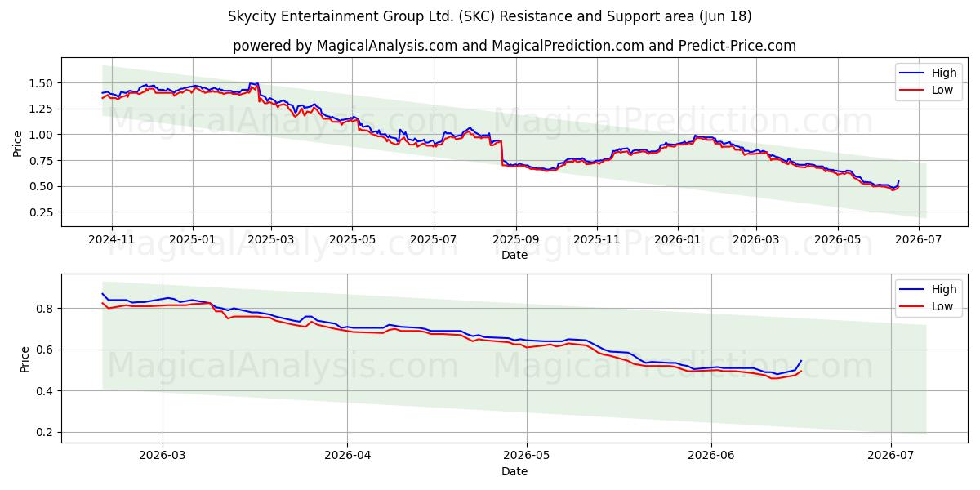Click the '0.25' price tick on top chart

point(42,212)
